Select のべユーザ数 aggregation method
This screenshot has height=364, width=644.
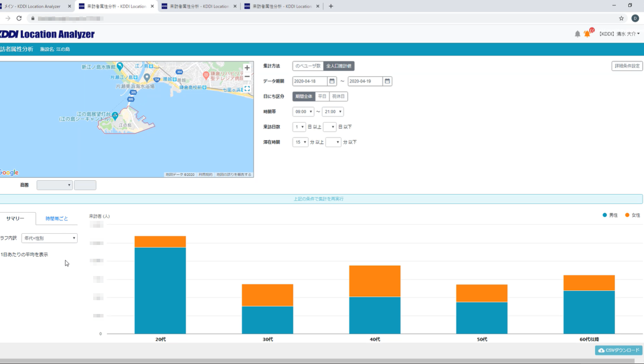click(308, 66)
